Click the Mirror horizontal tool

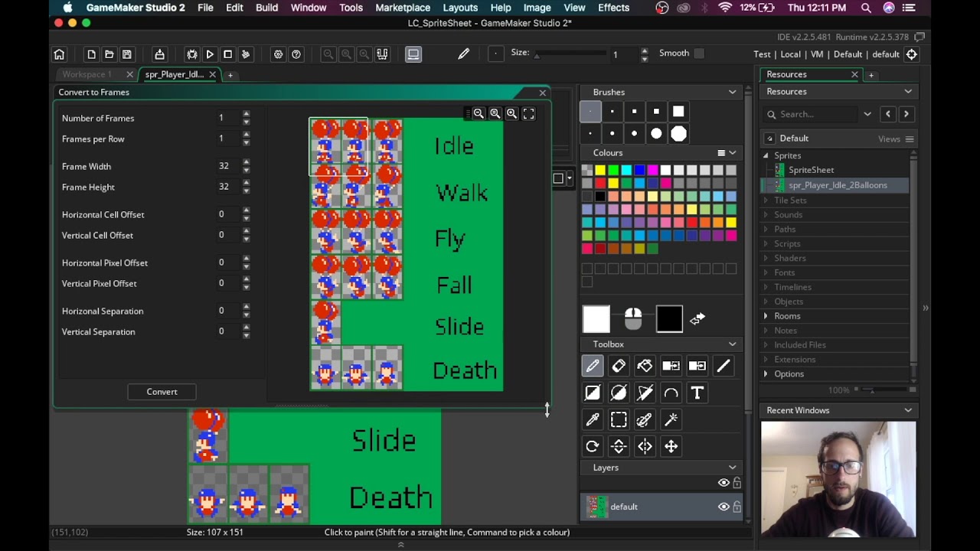click(x=645, y=446)
